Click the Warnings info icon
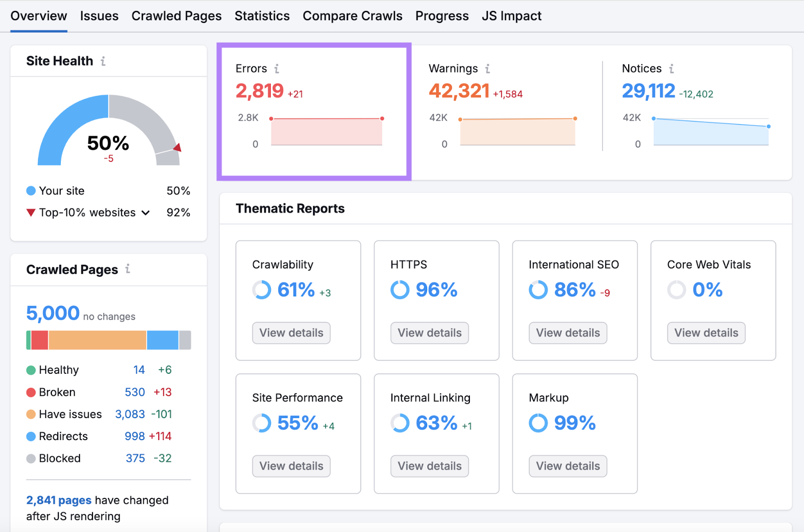Viewport: 804px width, 532px height. pyautogui.click(x=487, y=68)
